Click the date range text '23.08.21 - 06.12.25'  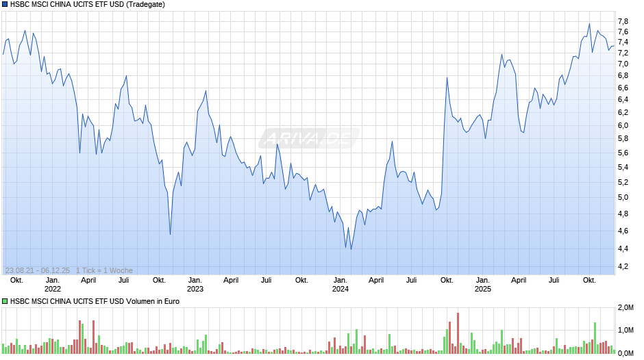[x=38, y=270]
